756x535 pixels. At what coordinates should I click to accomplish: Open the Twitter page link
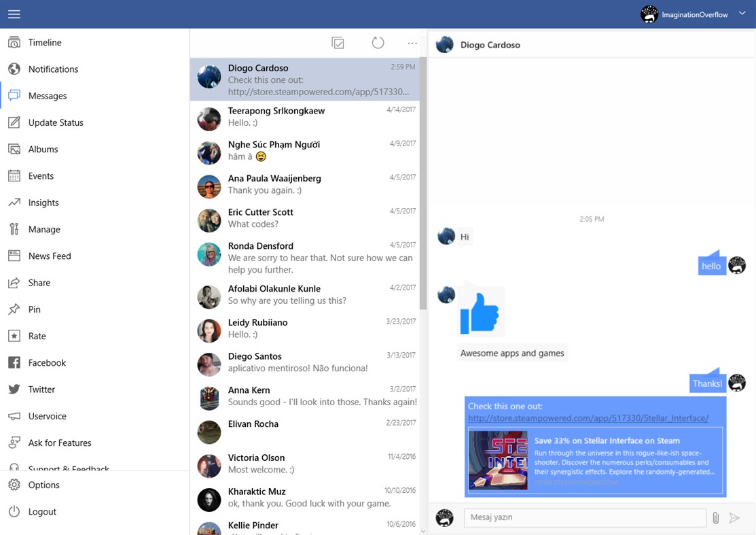tap(43, 389)
